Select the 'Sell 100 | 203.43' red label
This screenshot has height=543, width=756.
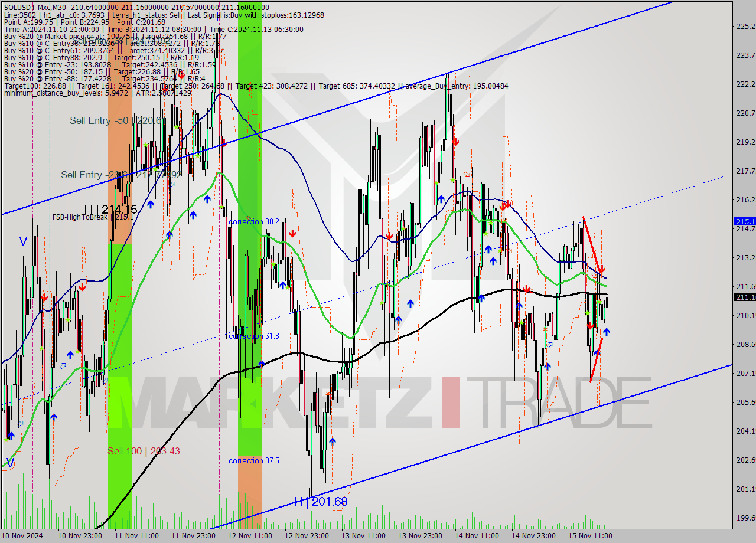(144, 451)
